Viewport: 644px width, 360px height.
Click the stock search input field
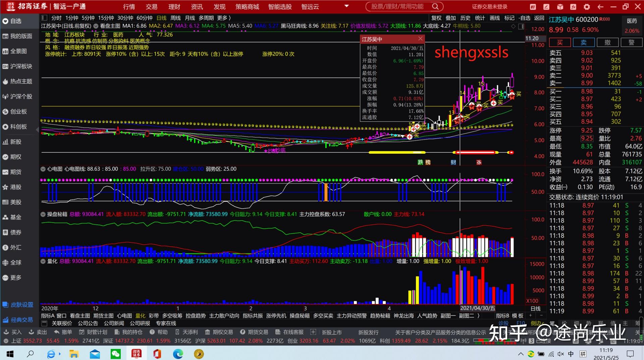click(x=397, y=6)
